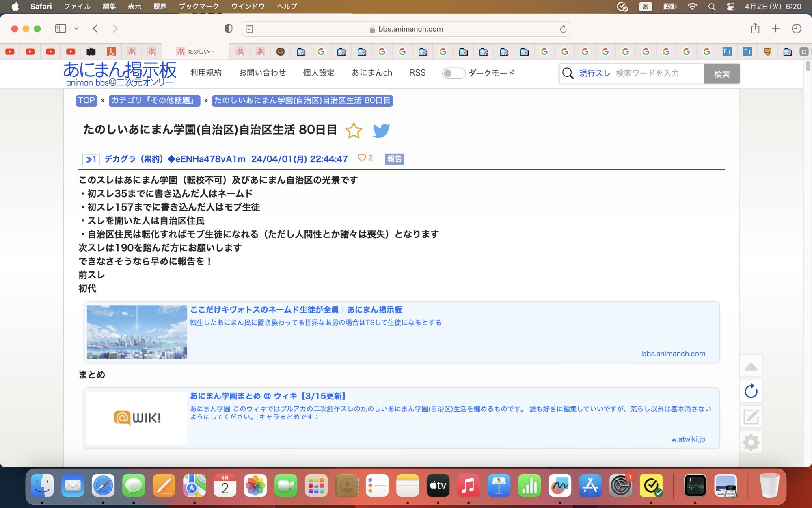Expand the sidebar dropdown chevron in Safari

click(x=76, y=29)
